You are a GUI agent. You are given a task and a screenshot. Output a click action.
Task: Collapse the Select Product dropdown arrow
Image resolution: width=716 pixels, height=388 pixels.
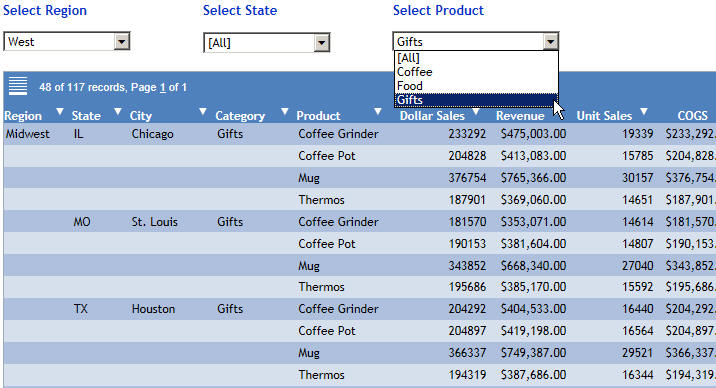(551, 42)
